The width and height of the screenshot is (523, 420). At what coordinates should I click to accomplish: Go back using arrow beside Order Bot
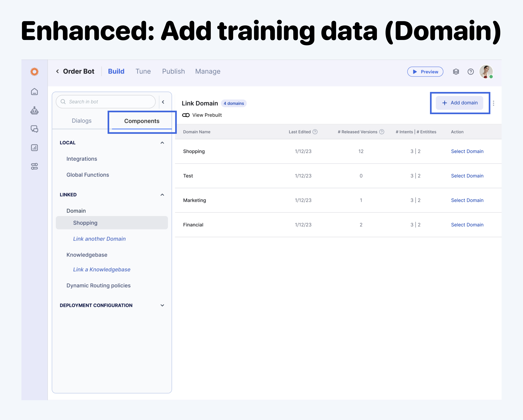[58, 71]
